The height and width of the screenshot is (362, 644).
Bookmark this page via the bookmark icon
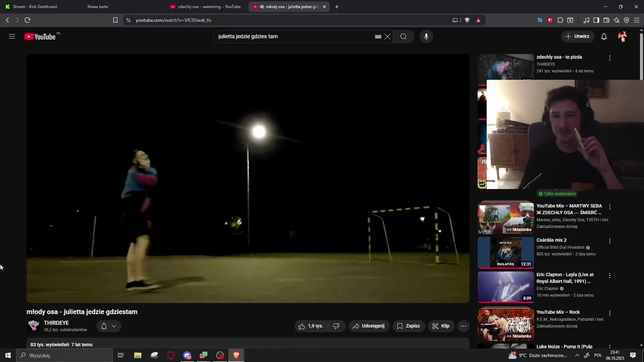tap(115, 20)
